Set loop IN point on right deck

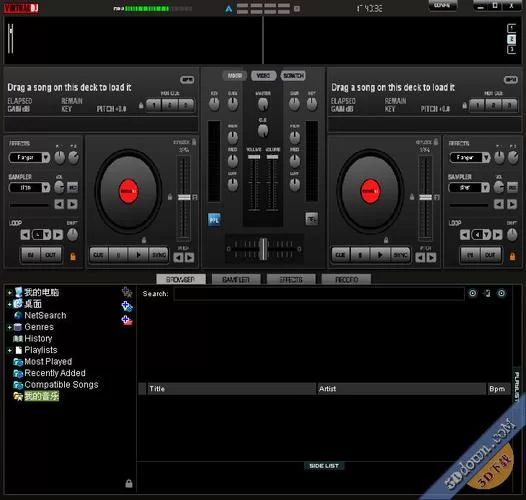(470, 255)
